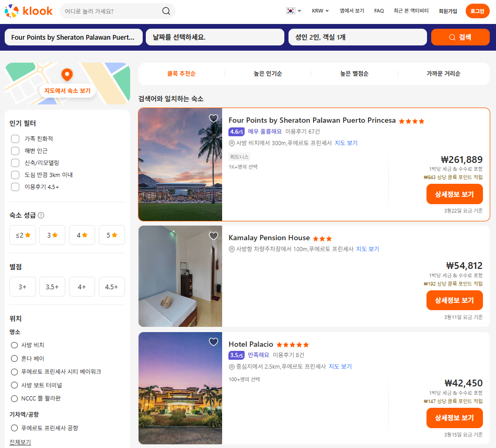The height and width of the screenshot is (448, 496).
Task: Click the 피트니스 amenity tag
Action: click(239, 157)
